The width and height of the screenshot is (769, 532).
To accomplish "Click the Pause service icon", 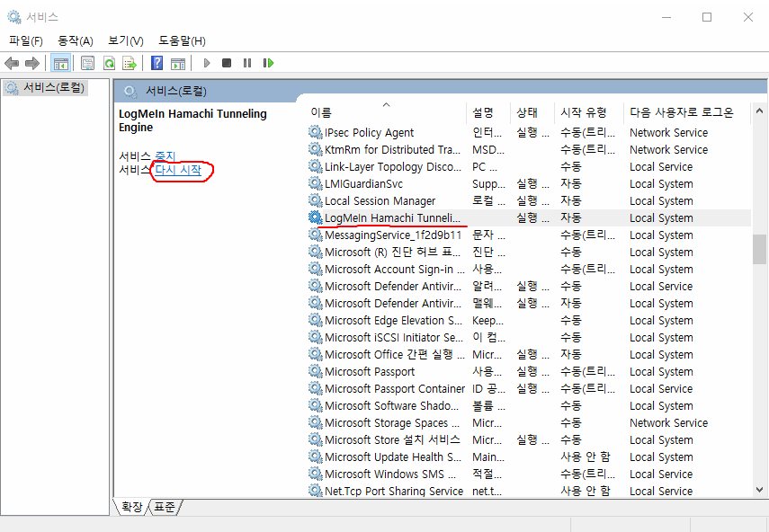I will click(247, 63).
